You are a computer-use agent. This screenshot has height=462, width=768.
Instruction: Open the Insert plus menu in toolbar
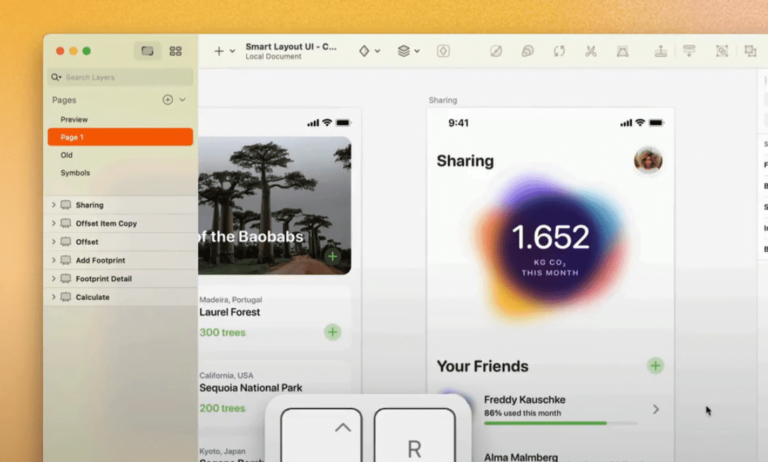[x=219, y=51]
